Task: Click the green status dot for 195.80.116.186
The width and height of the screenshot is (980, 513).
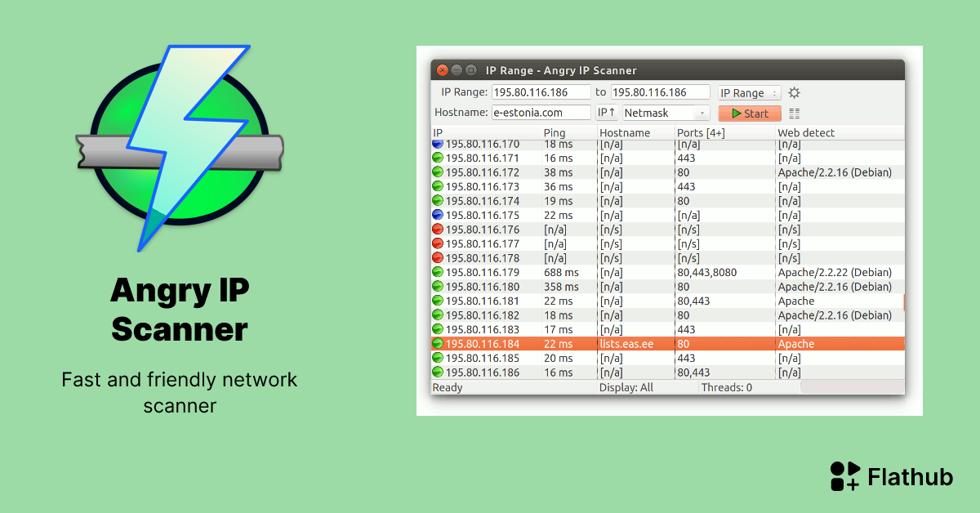Action: tap(438, 372)
